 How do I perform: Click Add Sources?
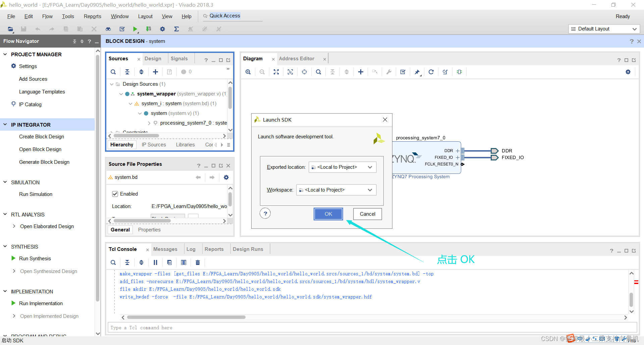coord(33,79)
